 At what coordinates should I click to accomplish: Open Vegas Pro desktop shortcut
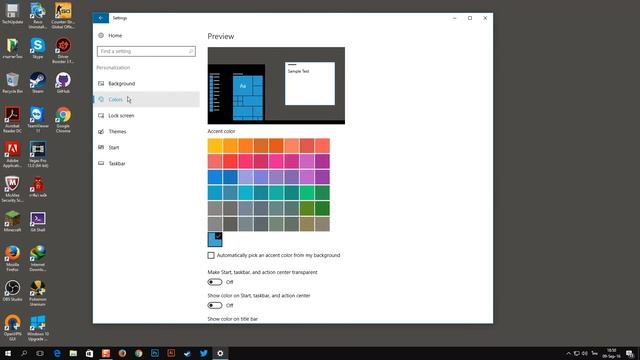[38, 155]
